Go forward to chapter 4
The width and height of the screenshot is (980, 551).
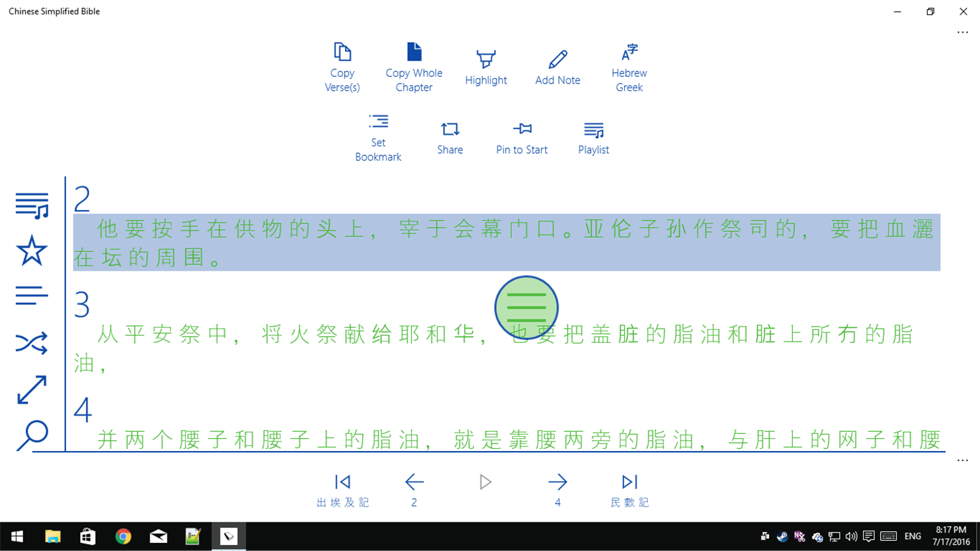click(557, 491)
